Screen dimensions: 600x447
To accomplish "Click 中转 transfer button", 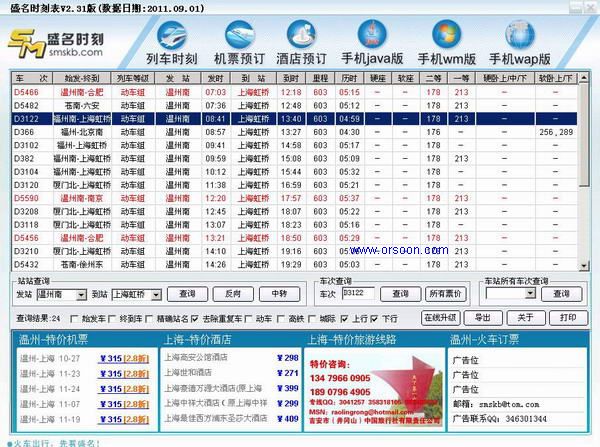I will (x=279, y=294).
